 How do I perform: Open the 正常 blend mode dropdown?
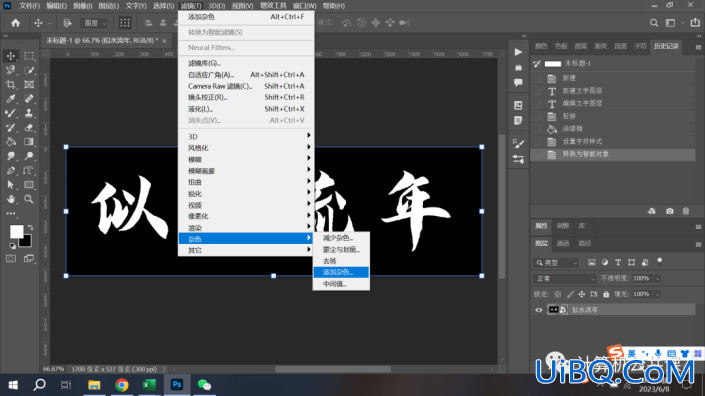[x=565, y=279]
